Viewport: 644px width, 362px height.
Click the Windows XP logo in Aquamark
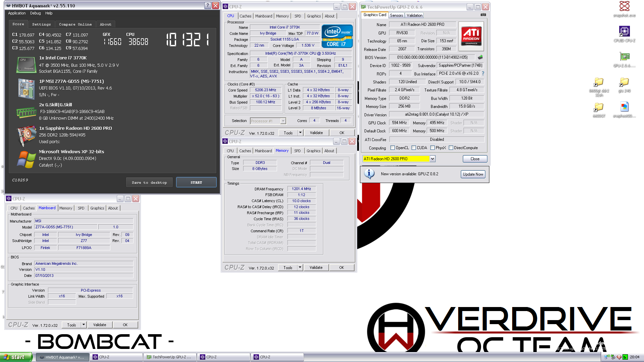pyautogui.click(x=26, y=159)
